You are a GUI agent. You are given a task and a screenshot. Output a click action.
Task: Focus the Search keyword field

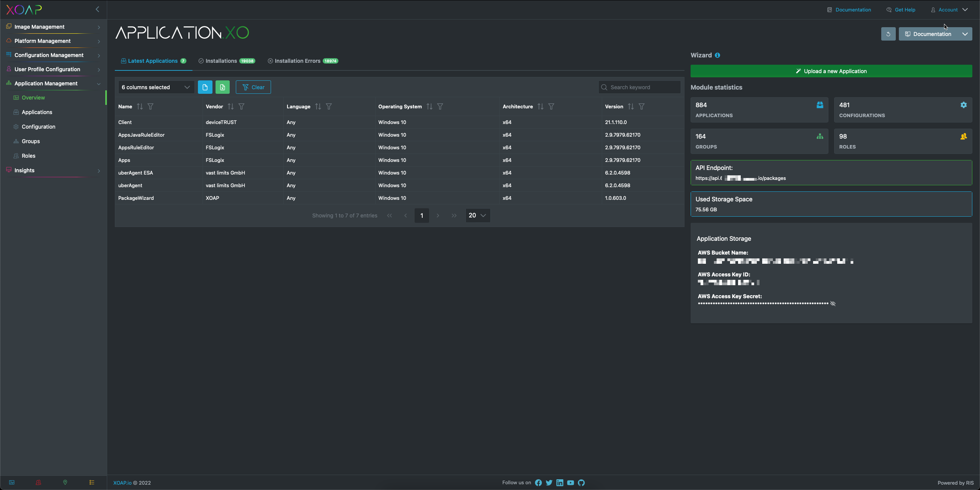point(639,87)
